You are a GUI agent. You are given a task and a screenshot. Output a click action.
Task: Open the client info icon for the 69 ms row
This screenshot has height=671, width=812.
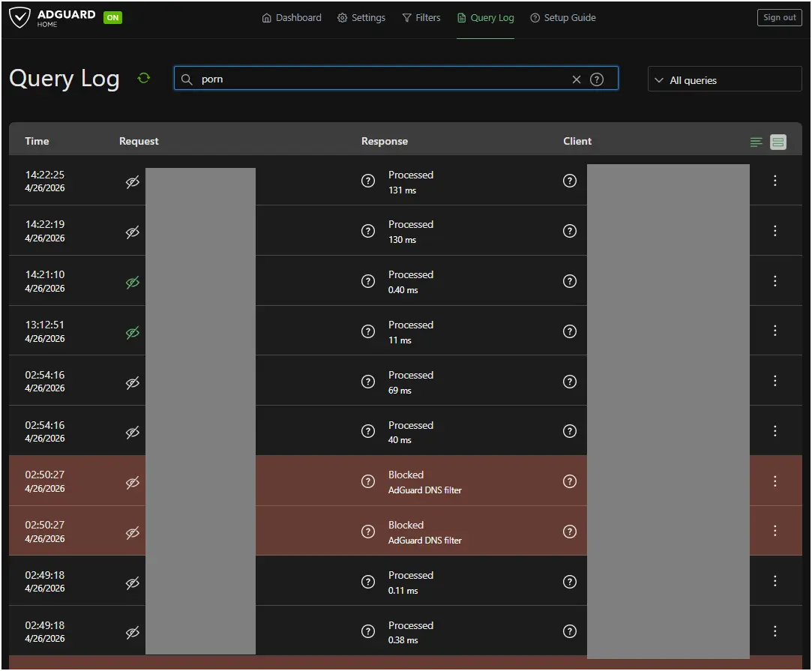[x=570, y=382]
